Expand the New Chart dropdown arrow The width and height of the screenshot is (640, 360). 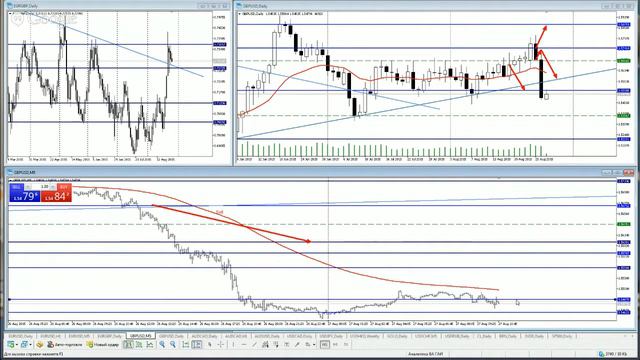pyautogui.click(x=17, y=345)
